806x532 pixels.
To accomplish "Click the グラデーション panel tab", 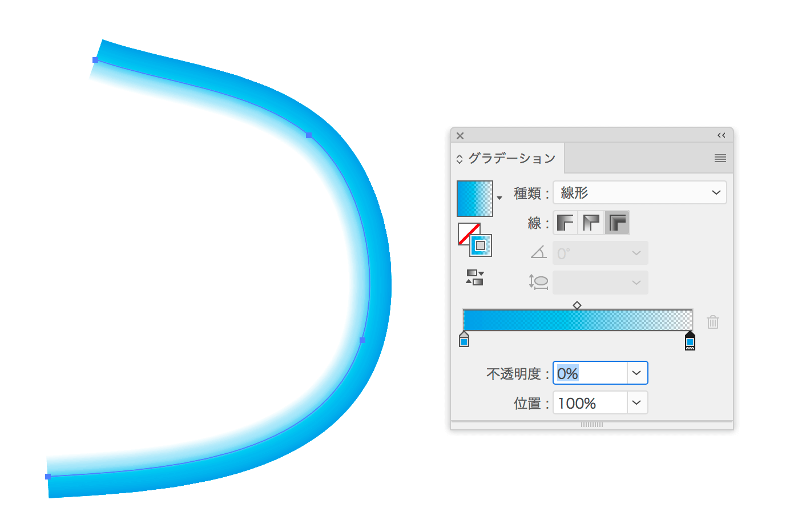I will tap(507, 158).
